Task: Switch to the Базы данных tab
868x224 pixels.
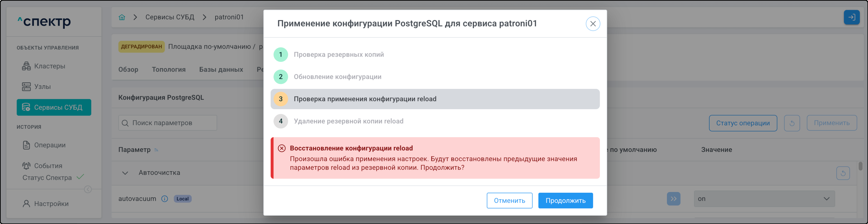Action: [x=221, y=70]
